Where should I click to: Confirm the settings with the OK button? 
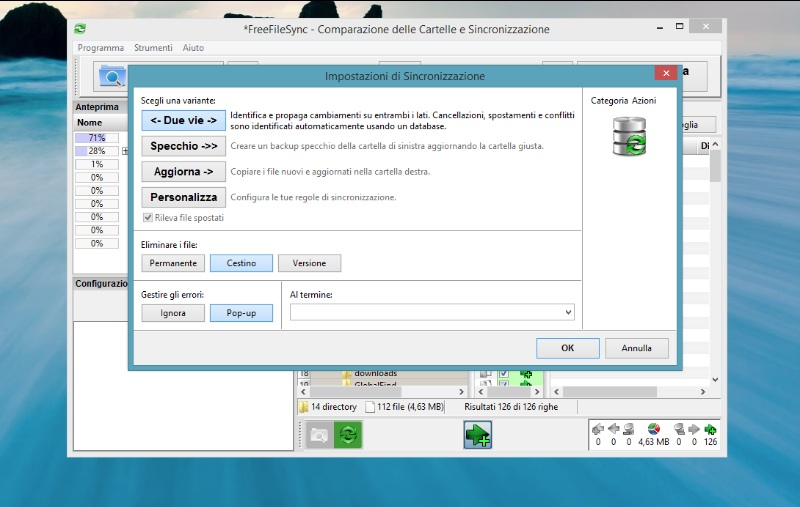pos(567,348)
